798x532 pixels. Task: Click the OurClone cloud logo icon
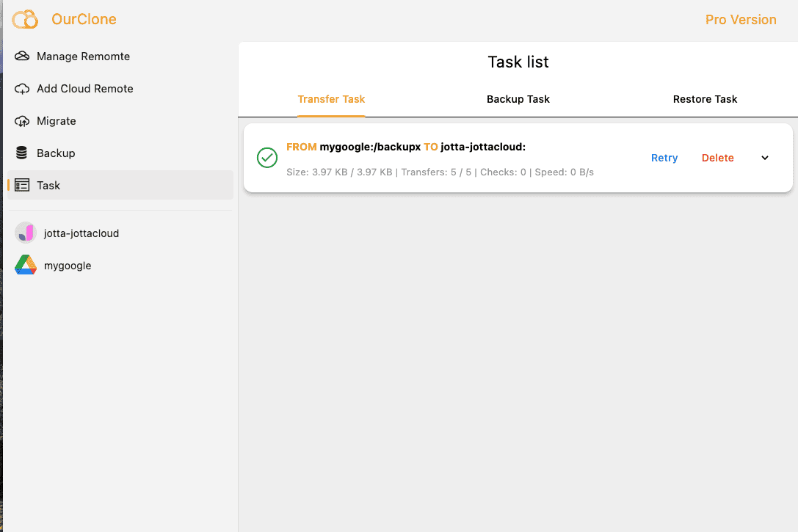point(25,19)
